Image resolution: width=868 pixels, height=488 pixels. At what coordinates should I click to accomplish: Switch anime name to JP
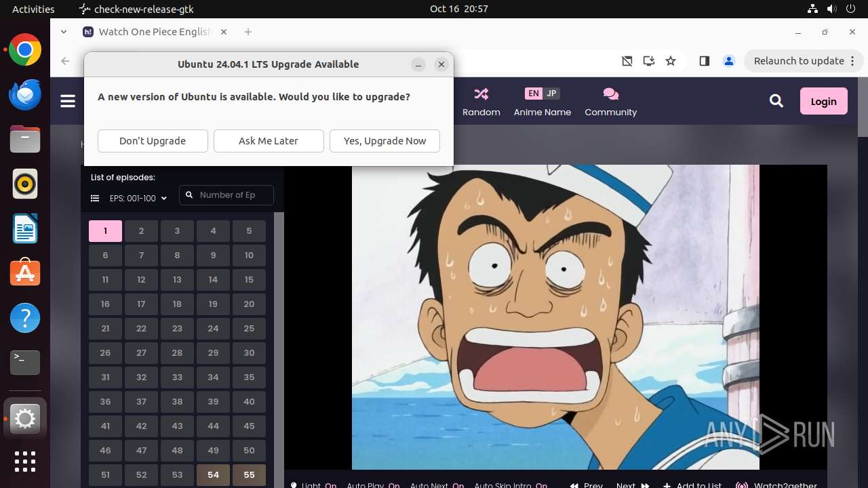pyautogui.click(x=551, y=94)
